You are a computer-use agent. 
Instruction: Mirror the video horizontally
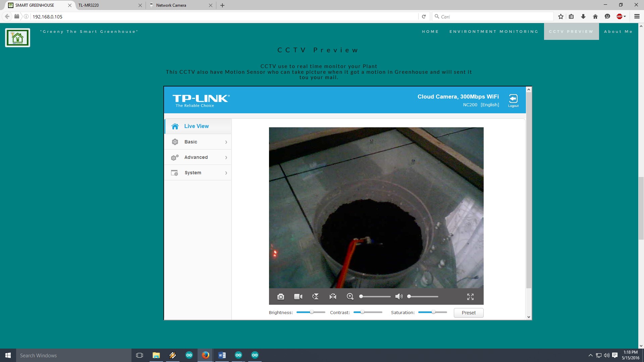[333, 297]
